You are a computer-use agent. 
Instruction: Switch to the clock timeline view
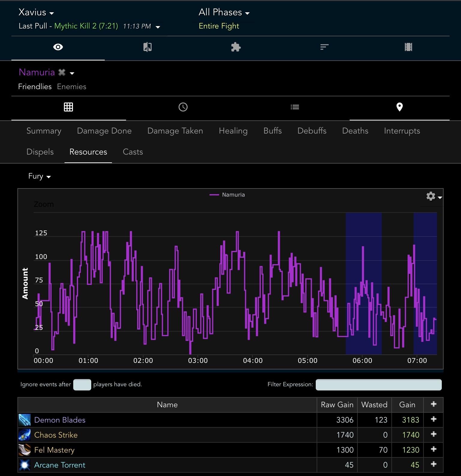click(x=183, y=107)
